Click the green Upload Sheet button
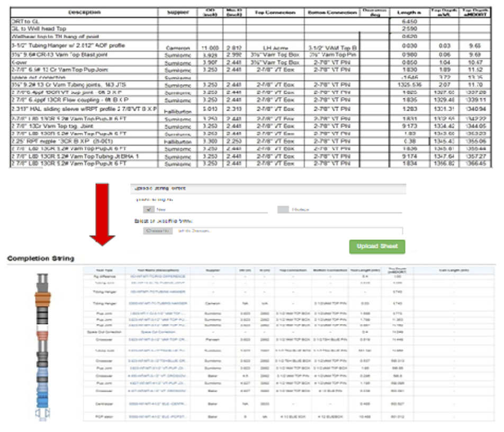Image resolution: width=504 pixels, height=432 pixels. 377,247
